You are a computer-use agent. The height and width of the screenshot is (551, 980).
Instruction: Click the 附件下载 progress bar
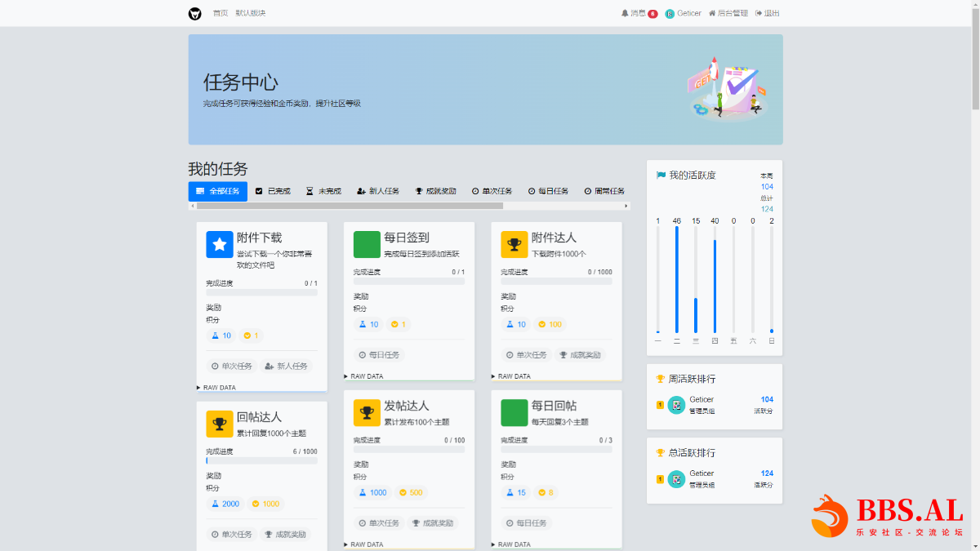[x=261, y=292]
